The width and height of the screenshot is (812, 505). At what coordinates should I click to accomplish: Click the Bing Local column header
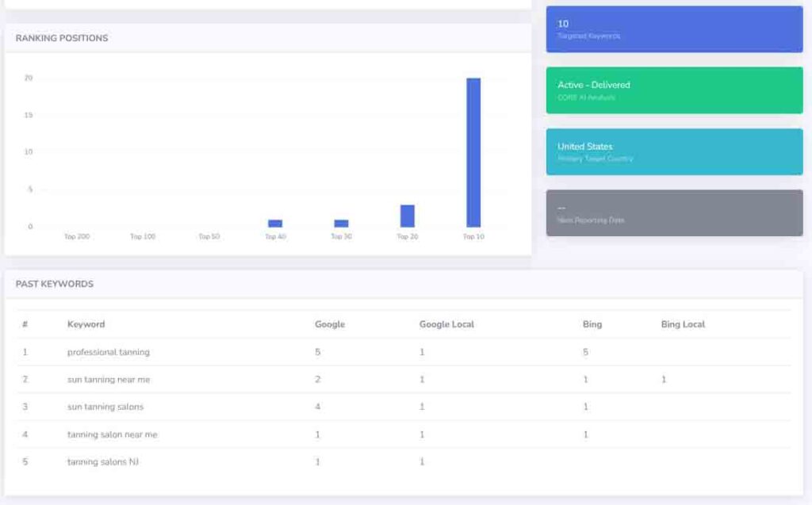(683, 324)
